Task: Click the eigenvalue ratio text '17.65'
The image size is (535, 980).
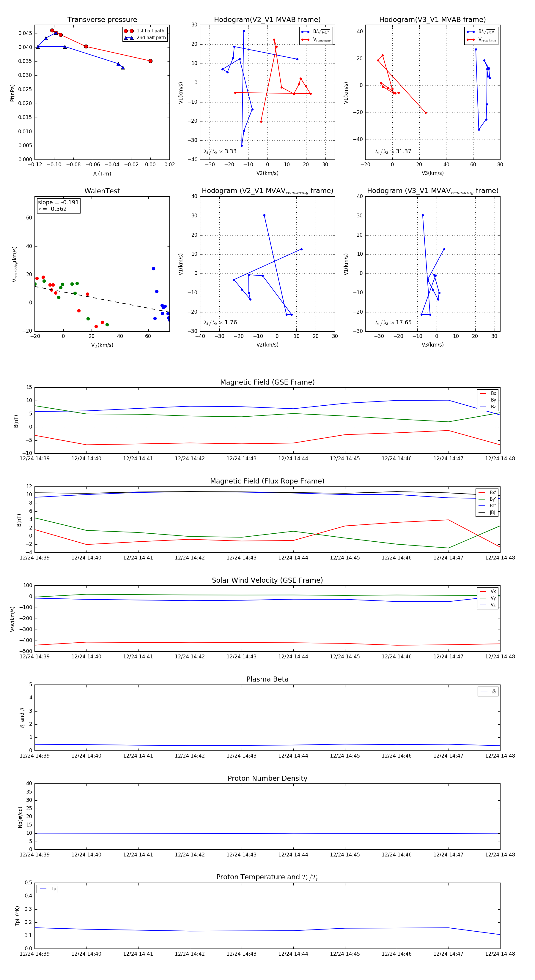Action: [x=404, y=323]
